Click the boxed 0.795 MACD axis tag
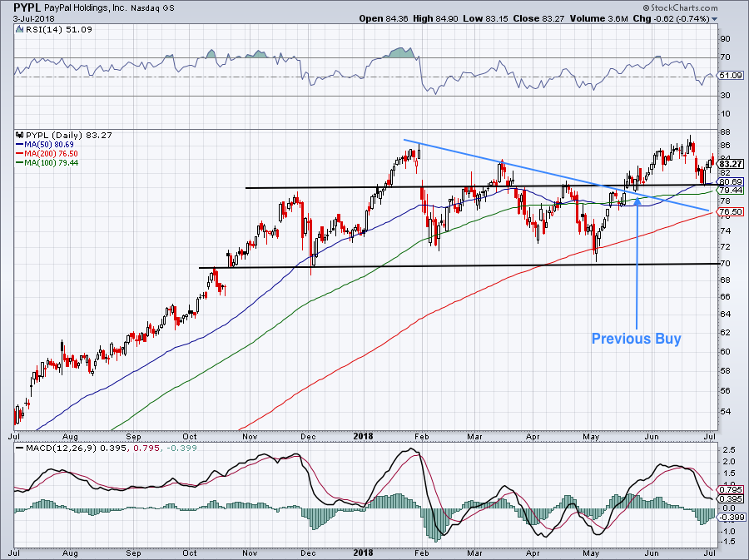The image size is (749, 560). 731,490
